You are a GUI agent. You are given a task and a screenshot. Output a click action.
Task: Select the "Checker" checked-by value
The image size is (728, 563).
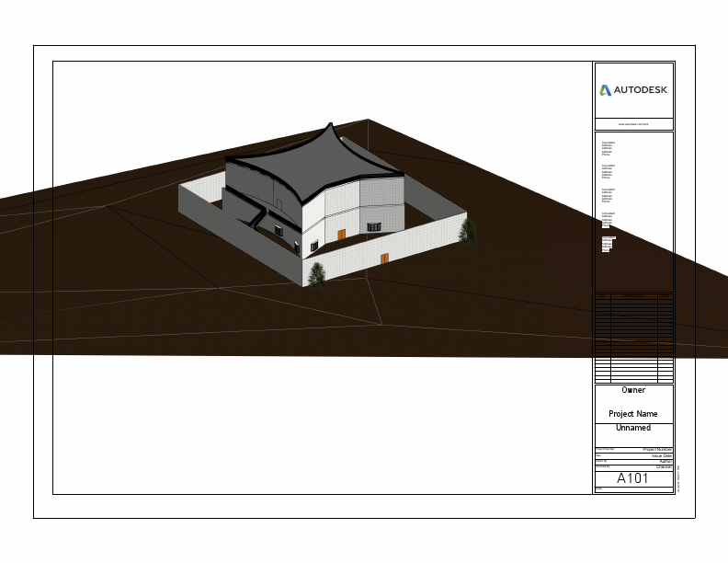point(664,466)
